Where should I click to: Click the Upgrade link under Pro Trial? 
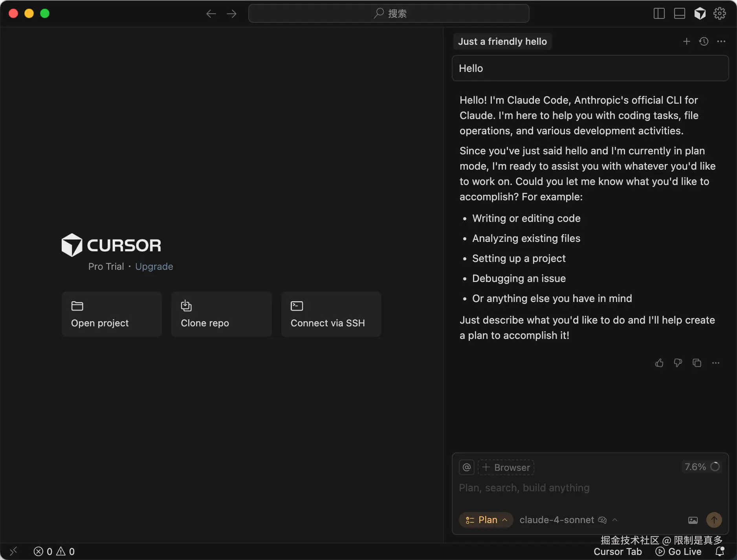pyautogui.click(x=154, y=266)
